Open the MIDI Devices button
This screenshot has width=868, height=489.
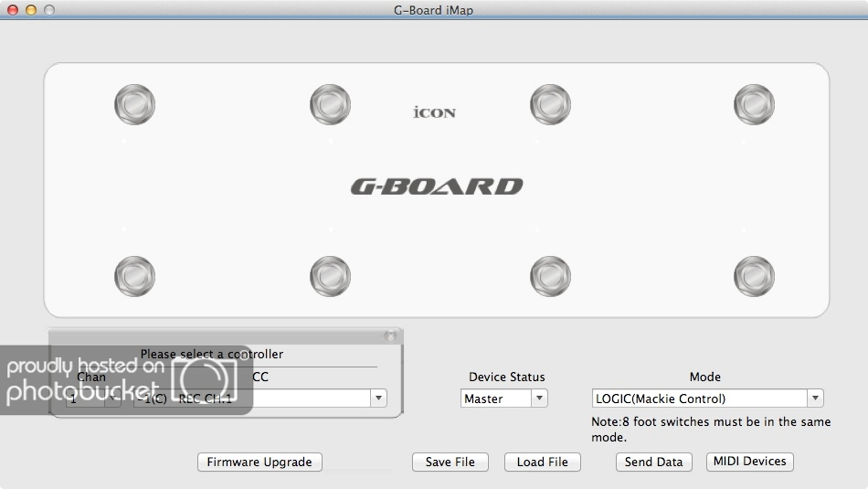point(749,462)
